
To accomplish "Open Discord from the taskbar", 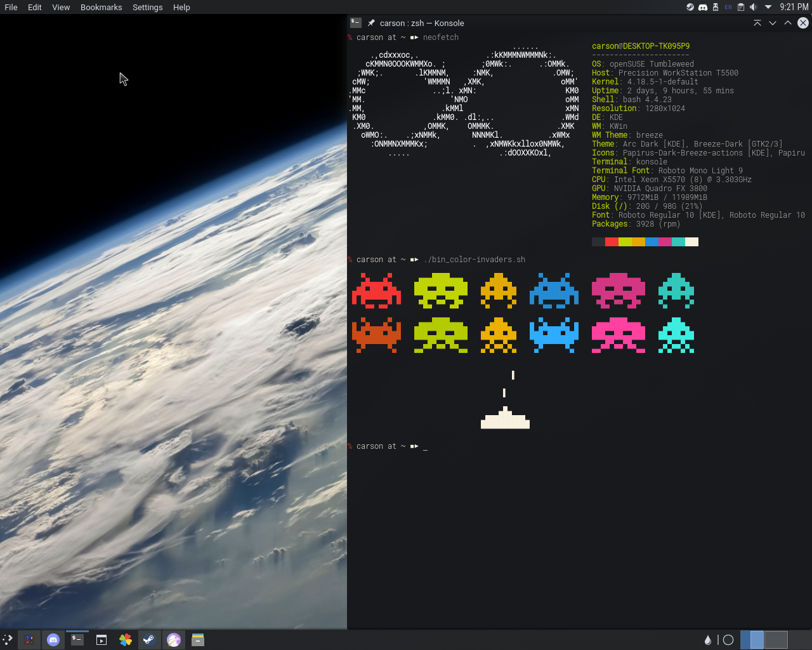I will click(53, 640).
